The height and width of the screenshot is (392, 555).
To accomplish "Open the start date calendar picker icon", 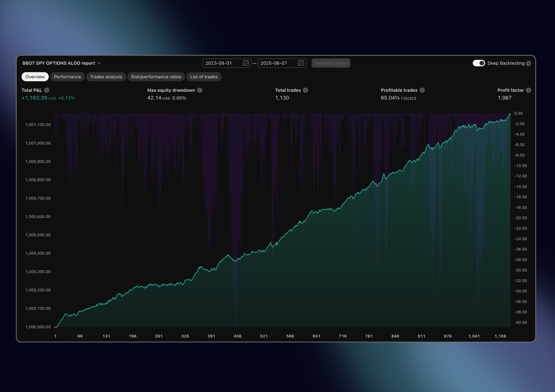I will tap(246, 63).
